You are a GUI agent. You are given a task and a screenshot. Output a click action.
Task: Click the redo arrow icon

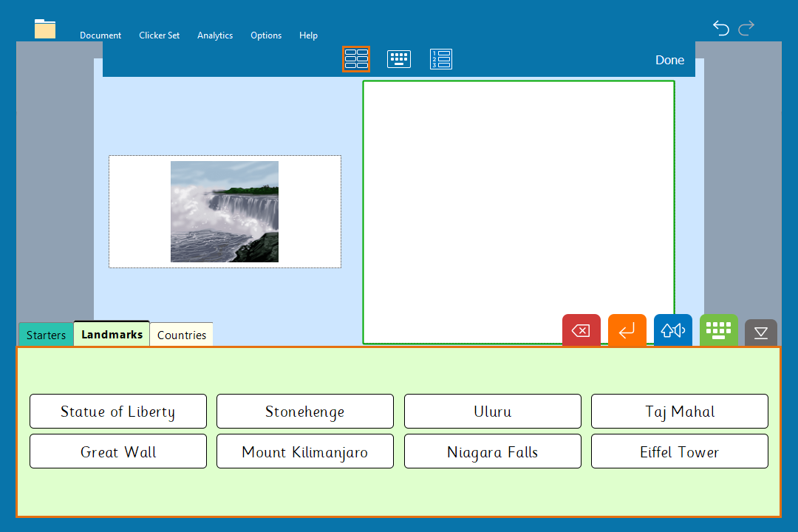coord(746,28)
